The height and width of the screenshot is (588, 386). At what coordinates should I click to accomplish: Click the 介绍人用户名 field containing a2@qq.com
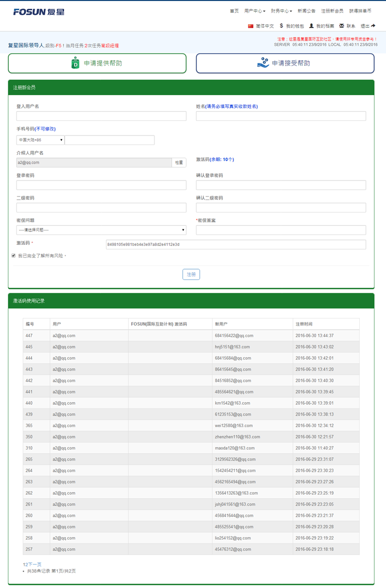pyautogui.click(x=94, y=163)
